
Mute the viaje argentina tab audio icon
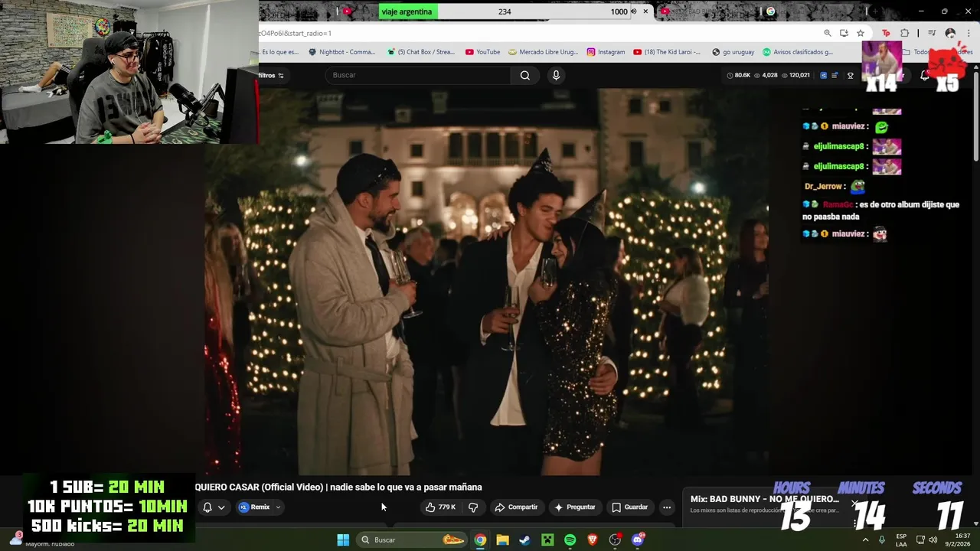coord(633,11)
